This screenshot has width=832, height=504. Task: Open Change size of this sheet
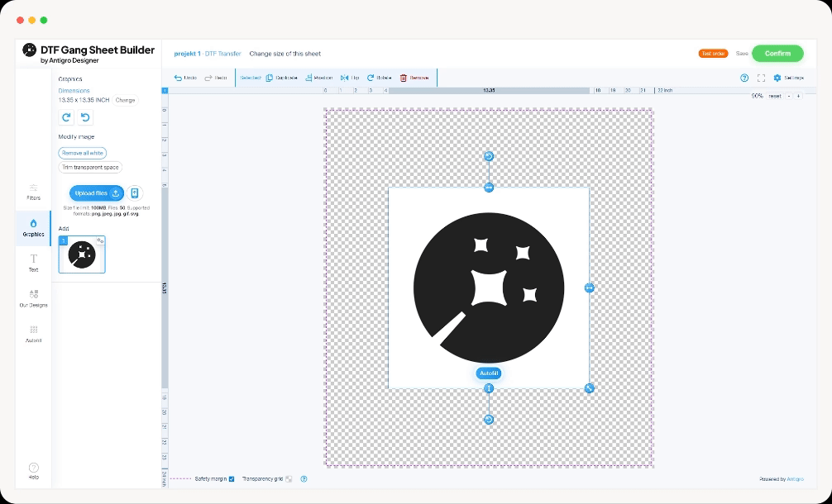click(284, 53)
